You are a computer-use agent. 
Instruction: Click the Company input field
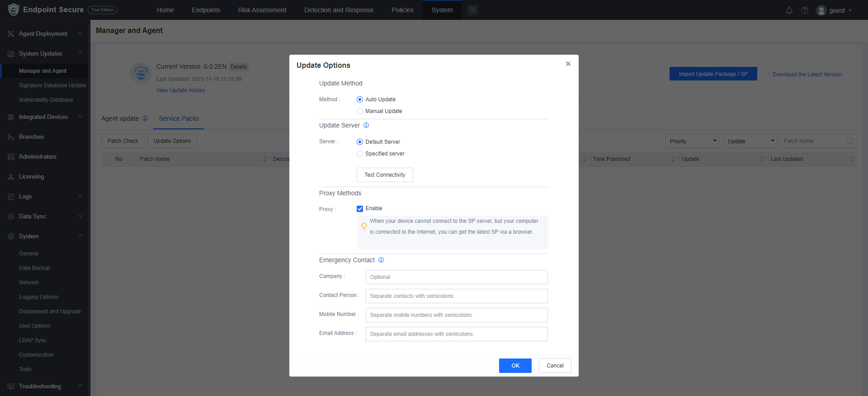click(457, 277)
